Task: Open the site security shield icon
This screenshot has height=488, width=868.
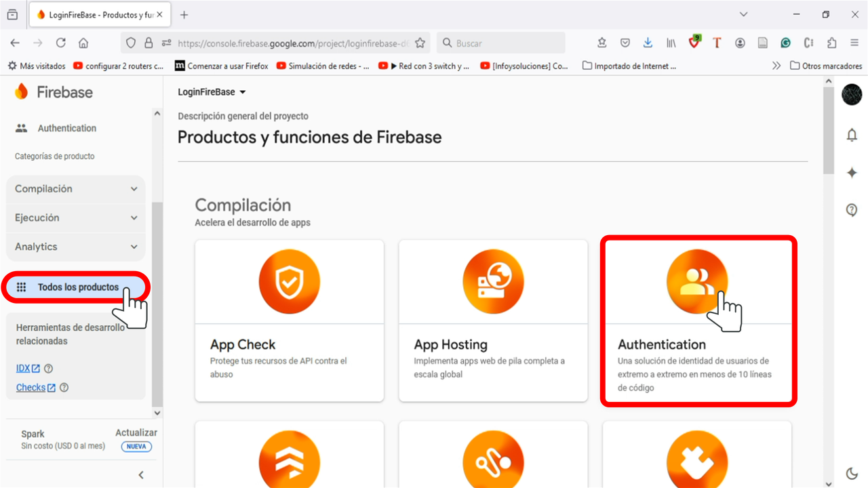Action: tap(132, 43)
